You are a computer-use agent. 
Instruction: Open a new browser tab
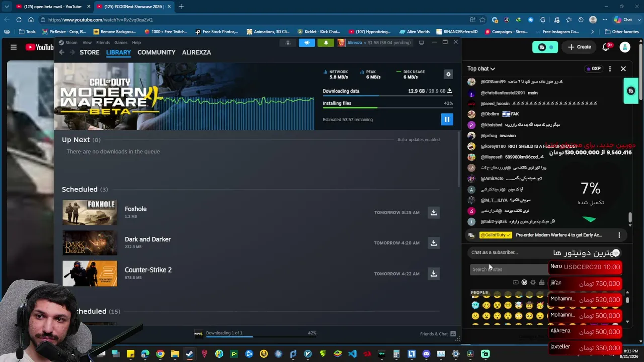[x=181, y=7]
